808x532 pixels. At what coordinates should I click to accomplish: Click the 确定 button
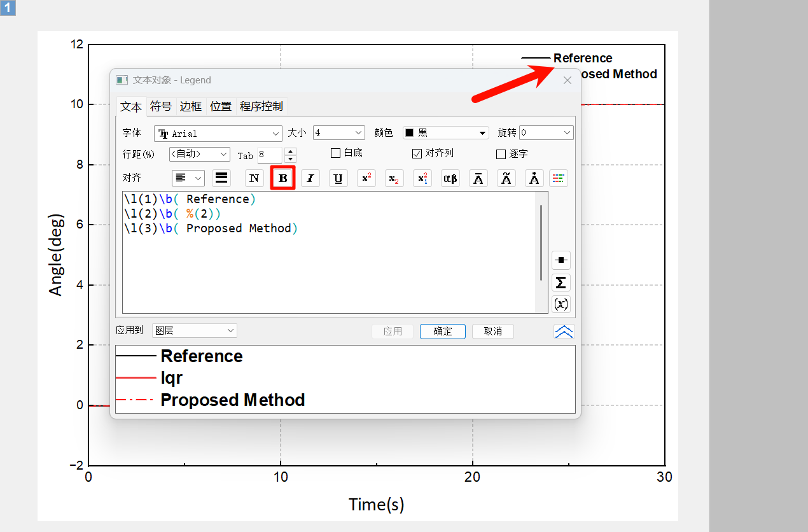[x=442, y=332]
